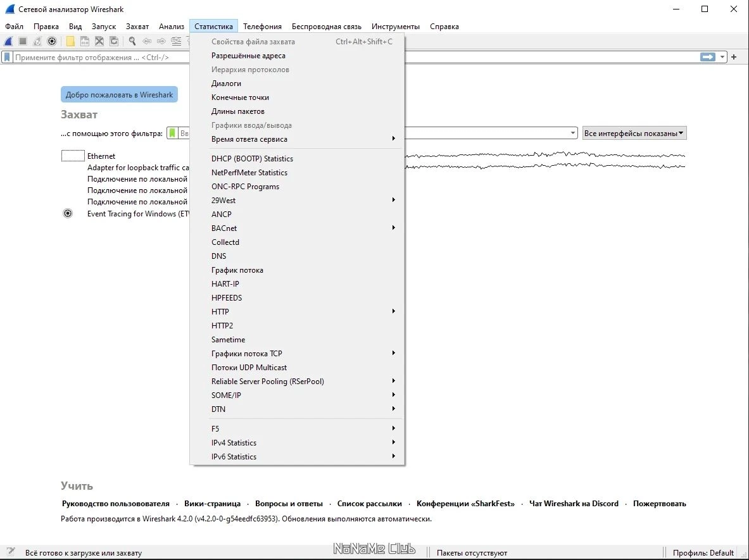Open the 'Вид' menu
This screenshot has width=749, height=560.
tap(75, 26)
